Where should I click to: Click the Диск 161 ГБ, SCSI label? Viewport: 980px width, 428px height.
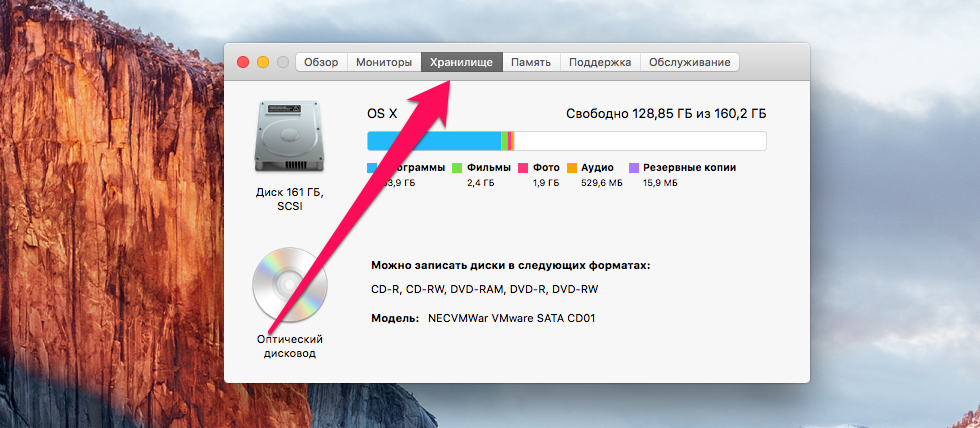coord(289,198)
